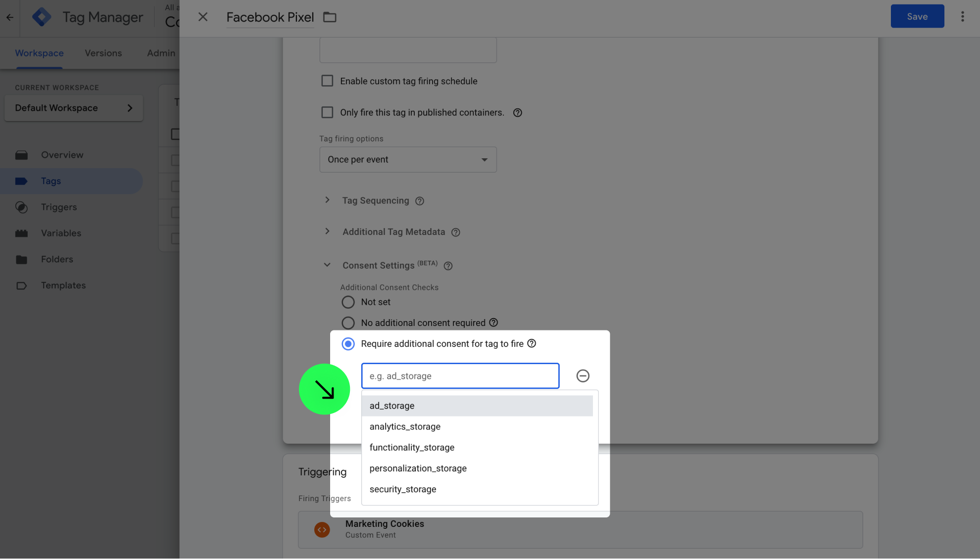The image size is (980, 559).
Task: Click the Folders sidebar icon
Action: (21, 259)
